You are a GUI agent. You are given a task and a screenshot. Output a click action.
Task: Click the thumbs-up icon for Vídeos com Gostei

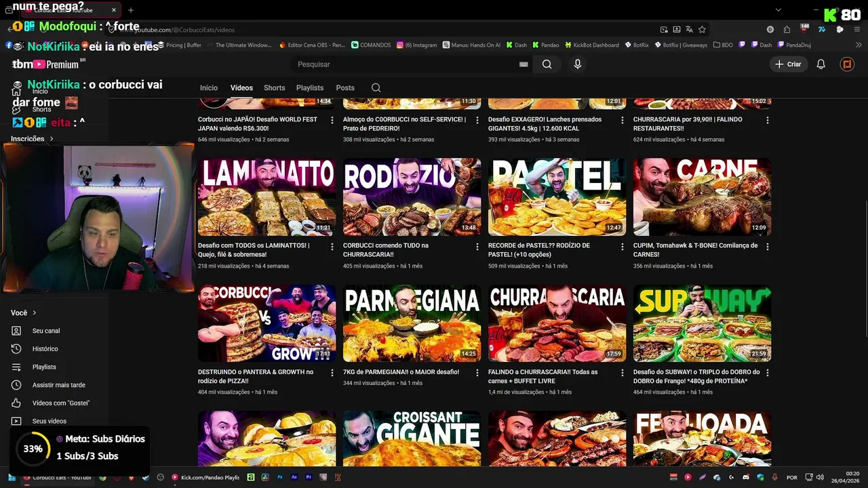[16, 403]
